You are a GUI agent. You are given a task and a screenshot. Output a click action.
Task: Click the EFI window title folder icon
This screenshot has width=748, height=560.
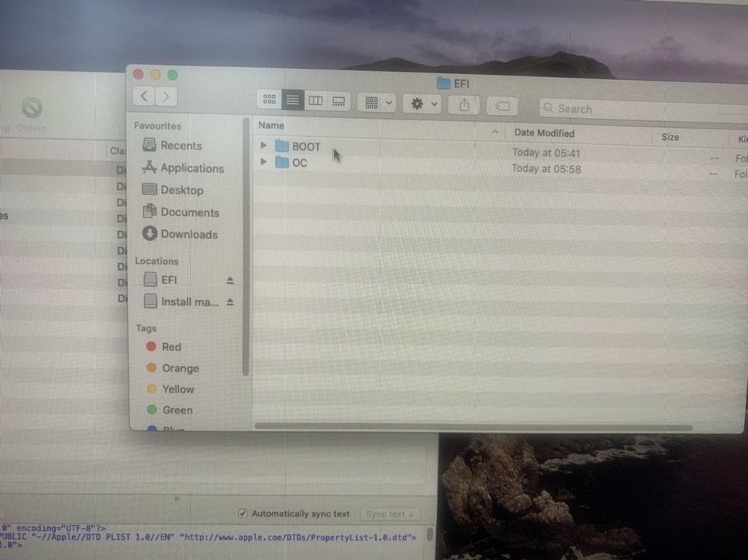point(444,84)
